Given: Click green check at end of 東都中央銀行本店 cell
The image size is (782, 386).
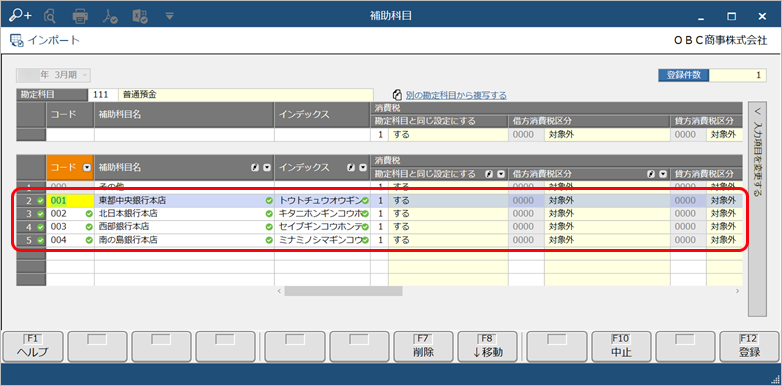Looking at the screenshot, I should pos(269,201).
